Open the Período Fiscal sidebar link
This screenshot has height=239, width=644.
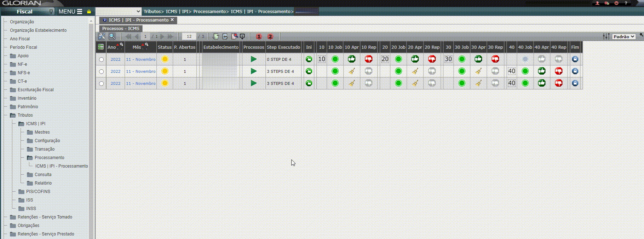(23, 47)
